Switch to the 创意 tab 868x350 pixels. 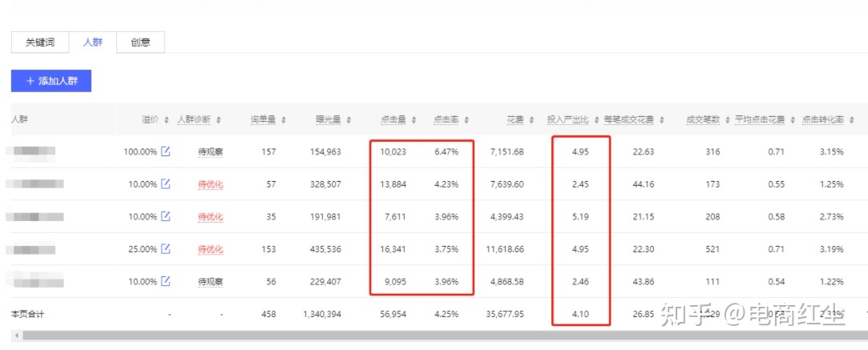tap(140, 42)
